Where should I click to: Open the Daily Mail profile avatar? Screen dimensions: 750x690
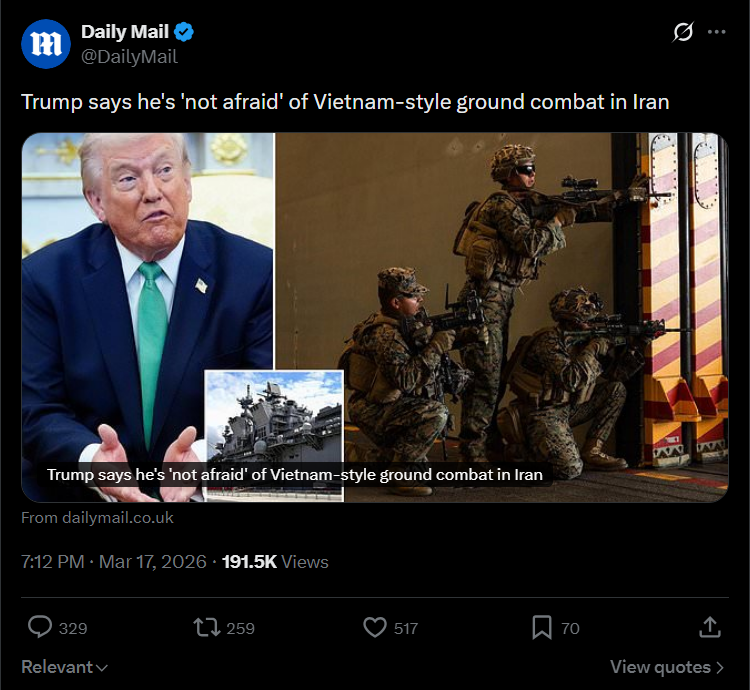pyautogui.click(x=46, y=44)
